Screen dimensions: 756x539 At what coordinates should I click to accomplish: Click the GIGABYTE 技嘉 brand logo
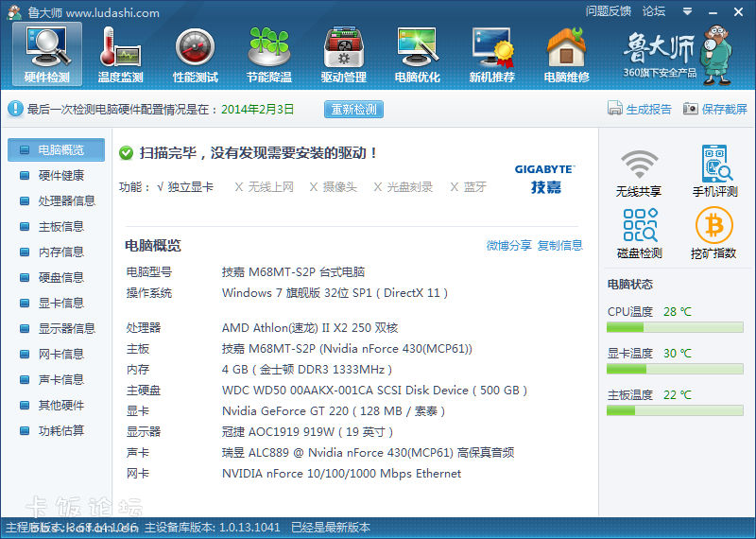[545, 179]
